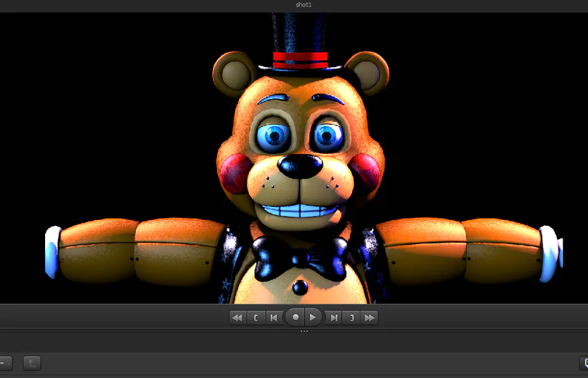
Task: Open the cut-off dropdown in the timeline toolbar
Action: (6, 363)
